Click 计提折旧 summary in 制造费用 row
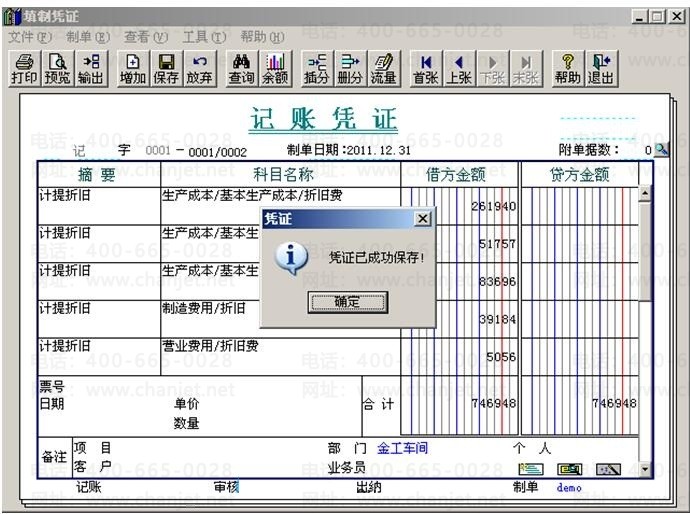Viewport: 690px width, 514px height. pyautogui.click(x=65, y=308)
